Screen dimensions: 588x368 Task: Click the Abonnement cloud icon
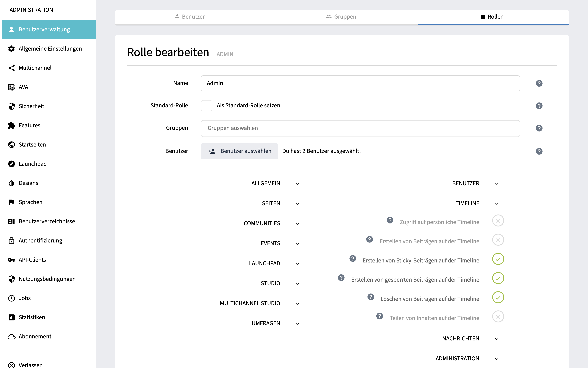11,337
